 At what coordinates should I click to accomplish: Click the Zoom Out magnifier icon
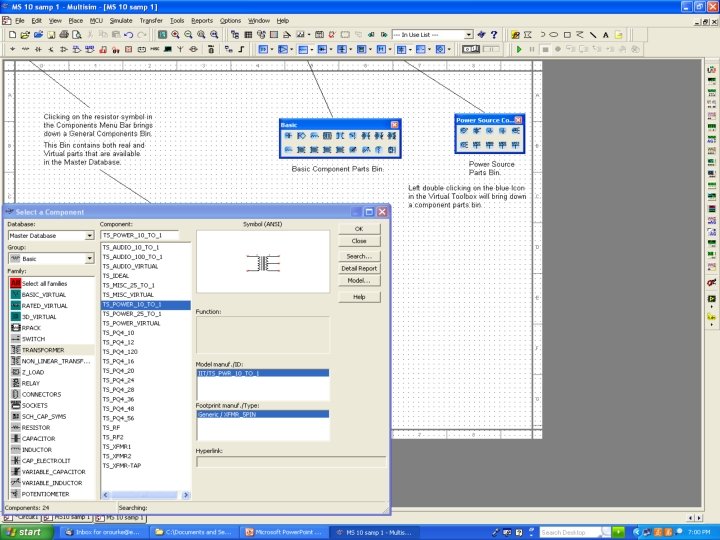pyautogui.click(x=188, y=35)
